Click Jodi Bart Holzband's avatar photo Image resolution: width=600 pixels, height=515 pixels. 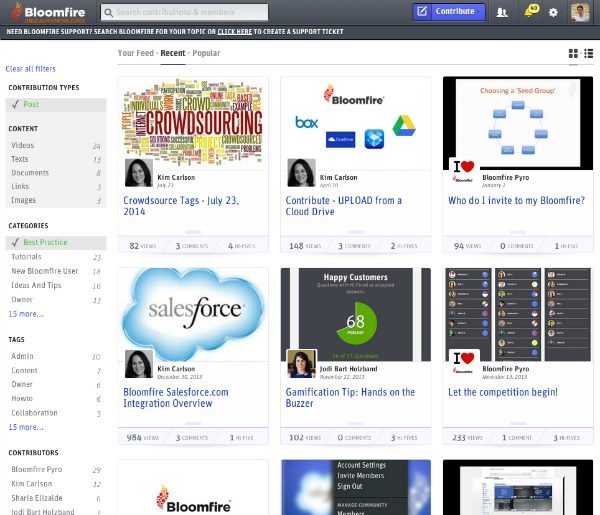[x=301, y=364]
